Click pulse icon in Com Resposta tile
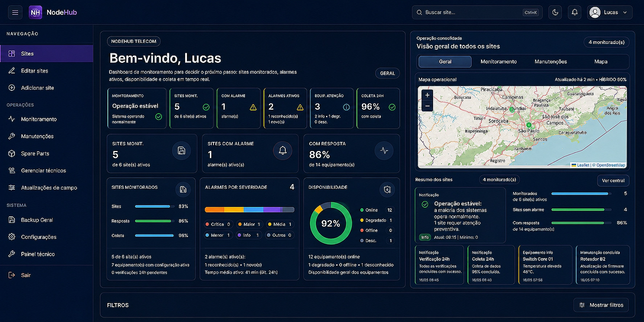The image size is (644, 322). (384, 151)
